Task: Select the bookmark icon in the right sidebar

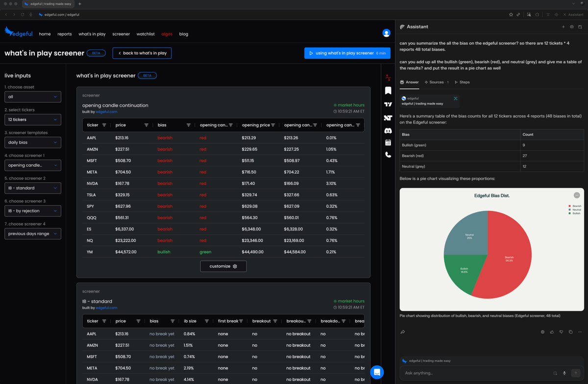Action: click(x=388, y=90)
